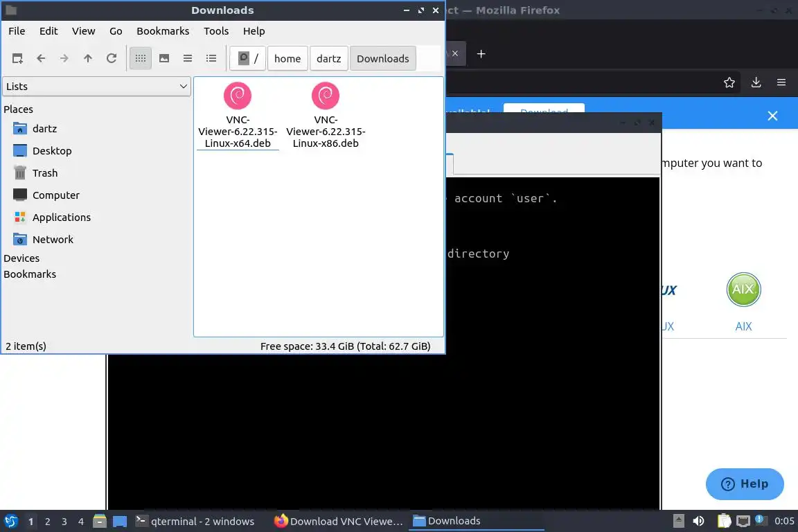
Task: Click the 2 item(s) status text
Action: (26, 346)
